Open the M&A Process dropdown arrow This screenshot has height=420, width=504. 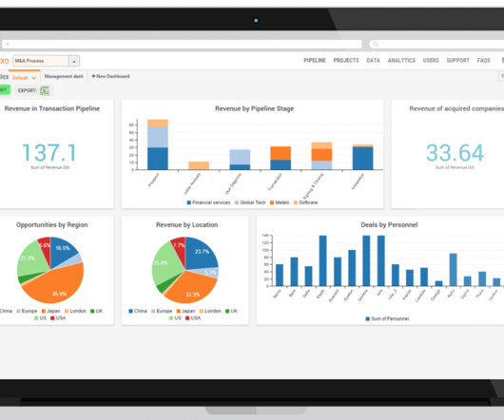pos(74,61)
